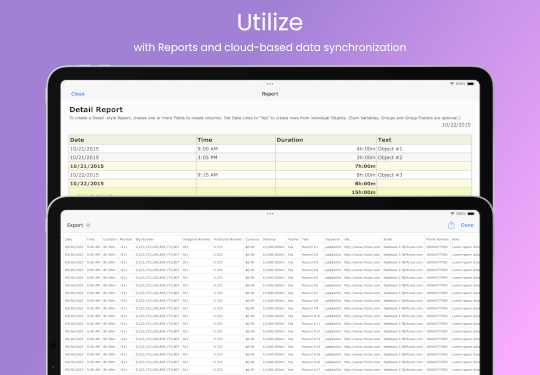Click Phone Number column header in Export table
Image resolution: width=540 pixels, height=375 pixels.
coord(437,239)
